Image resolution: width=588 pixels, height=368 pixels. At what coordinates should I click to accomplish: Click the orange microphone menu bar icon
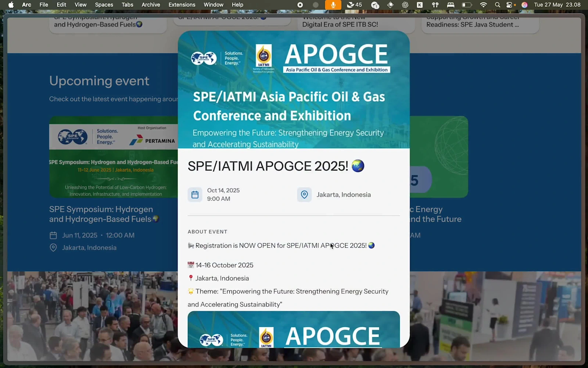coord(333,5)
